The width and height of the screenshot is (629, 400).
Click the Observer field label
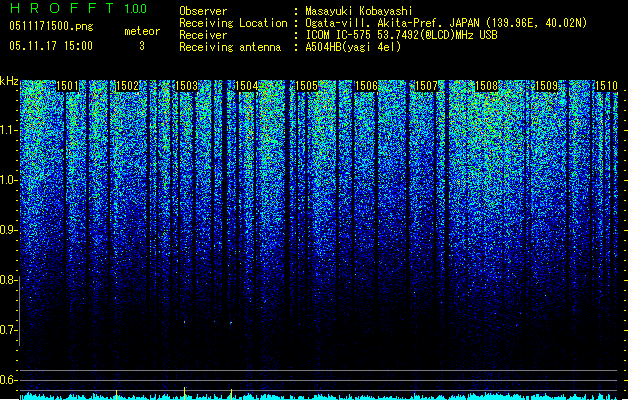point(203,11)
